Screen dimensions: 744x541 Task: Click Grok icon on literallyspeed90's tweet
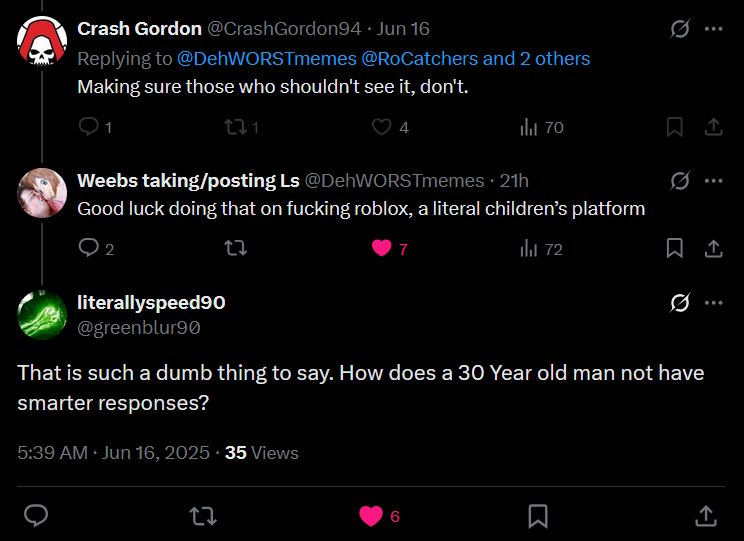(679, 303)
